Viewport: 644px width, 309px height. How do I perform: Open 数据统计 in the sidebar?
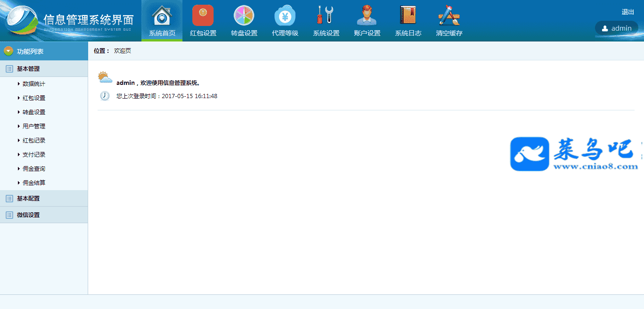click(x=34, y=84)
